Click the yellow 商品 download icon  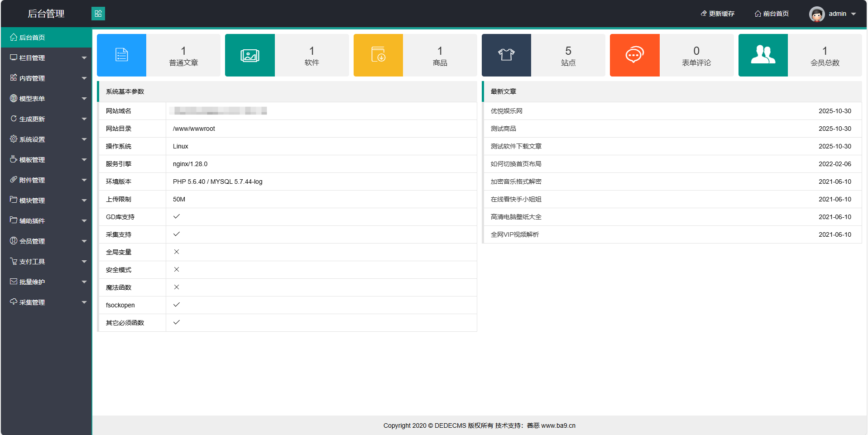click(378, 55)
